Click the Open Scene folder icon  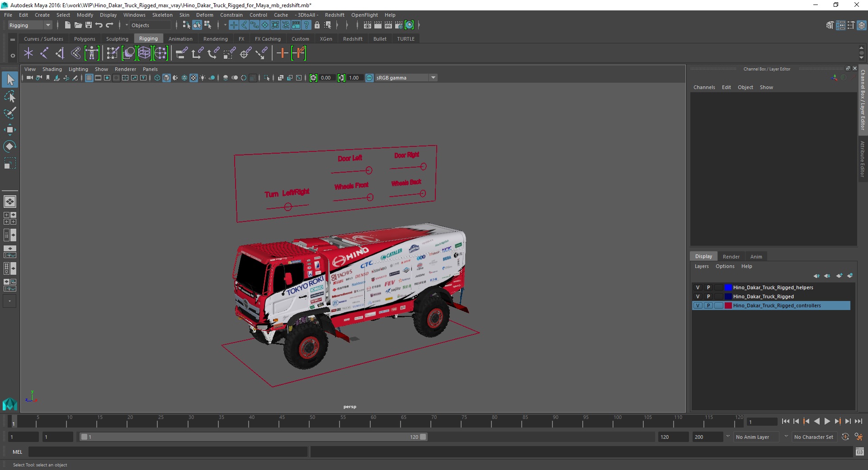pyautogui.click(x=78, y=25)
